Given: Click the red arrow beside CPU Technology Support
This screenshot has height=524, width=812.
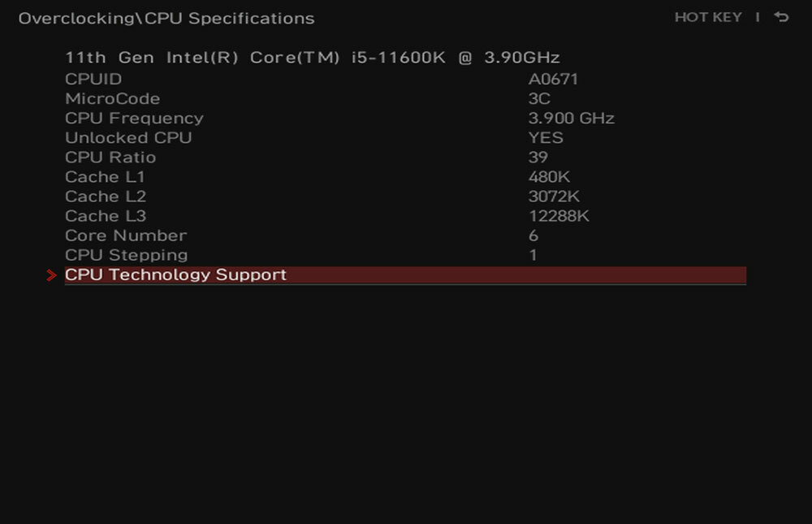Looking at the screenshot, I should (x=51, y=275).
